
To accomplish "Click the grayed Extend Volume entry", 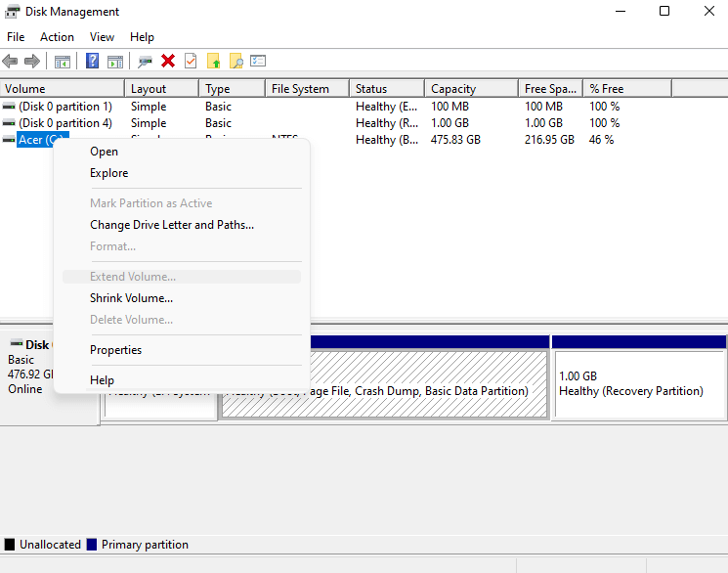I will pyautogui.click(x=182, y=277).
